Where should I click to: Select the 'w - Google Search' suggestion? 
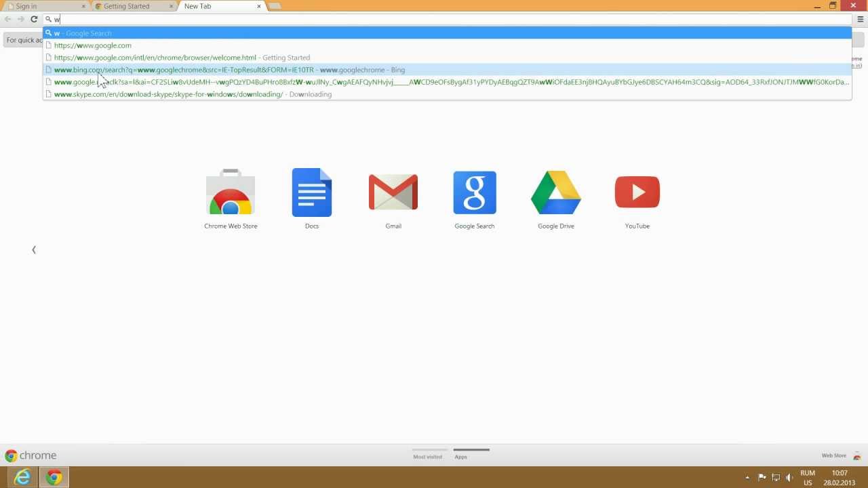[448, 33]
